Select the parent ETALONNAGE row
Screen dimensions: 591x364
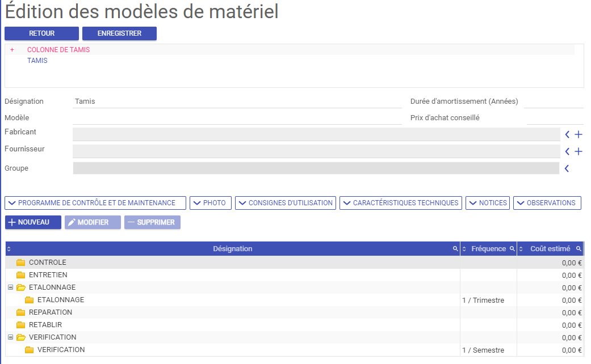tap(295, 287)
